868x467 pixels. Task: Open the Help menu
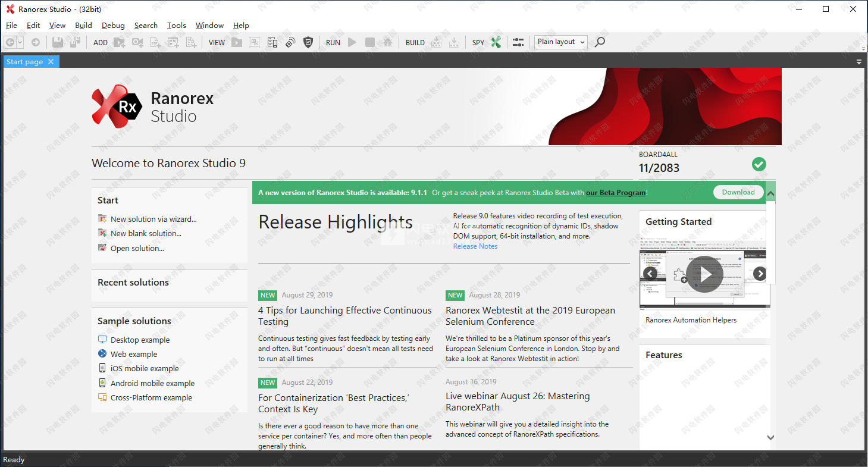[241, 26]
